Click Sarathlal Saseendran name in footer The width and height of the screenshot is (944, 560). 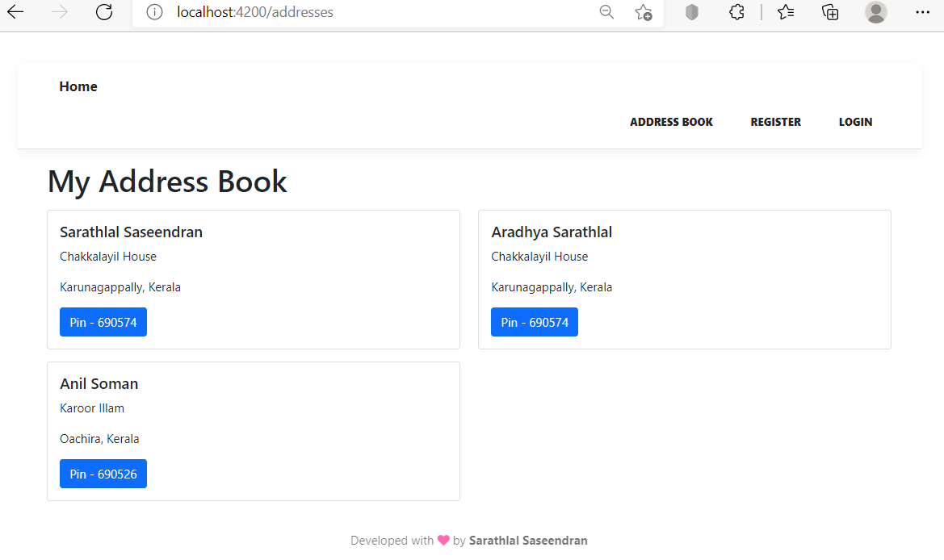click(528, 541)
